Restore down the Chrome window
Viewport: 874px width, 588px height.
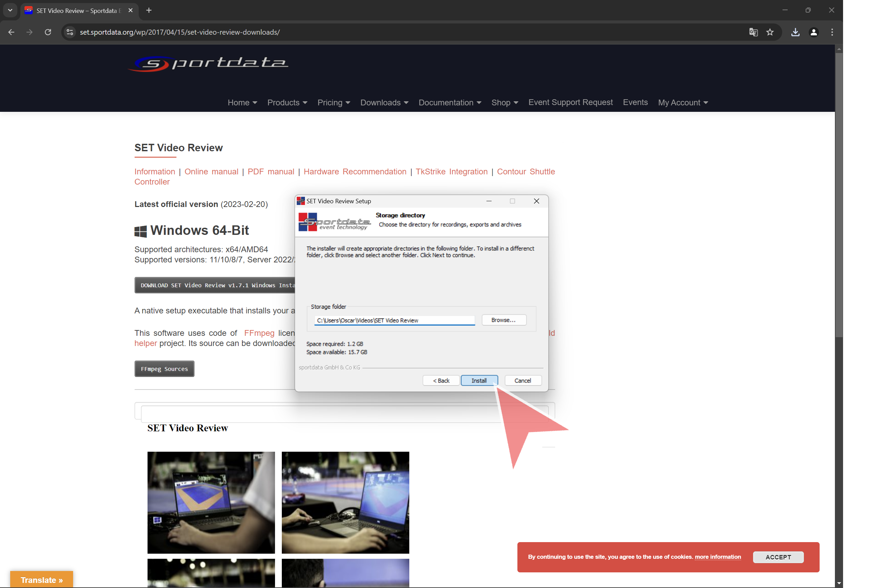coord(808,10)
